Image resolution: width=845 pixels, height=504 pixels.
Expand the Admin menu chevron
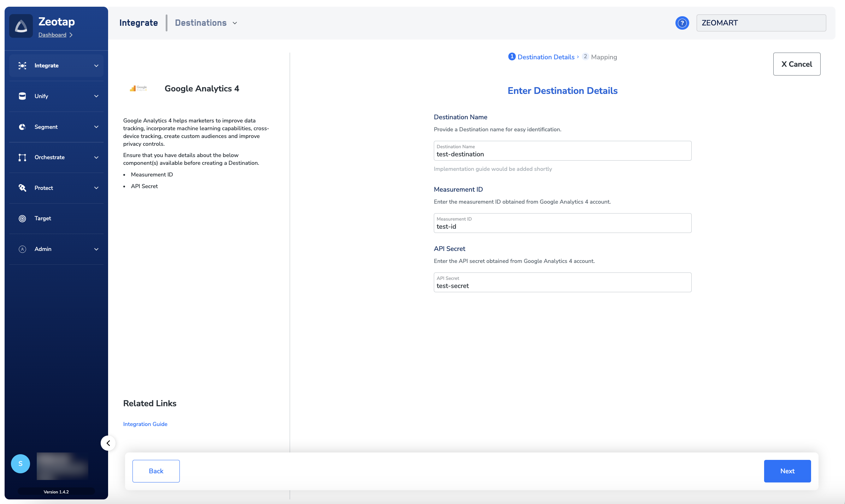coord(96,249)
